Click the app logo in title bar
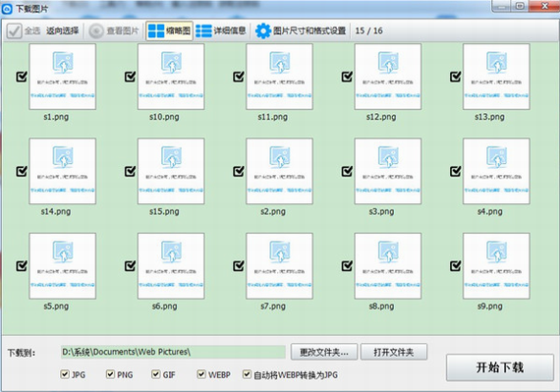The width and height of the screenshot is (560, 392). click(7, 9)
